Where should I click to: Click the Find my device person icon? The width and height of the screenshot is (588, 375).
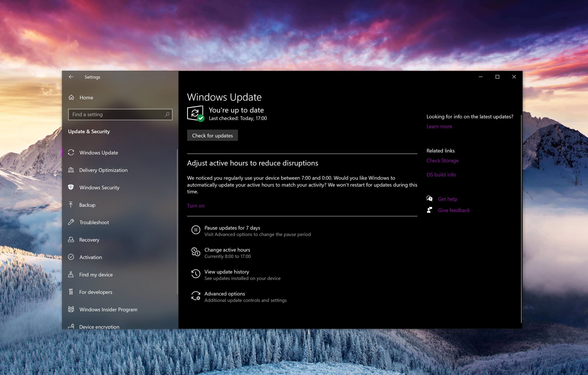[71, 274]
